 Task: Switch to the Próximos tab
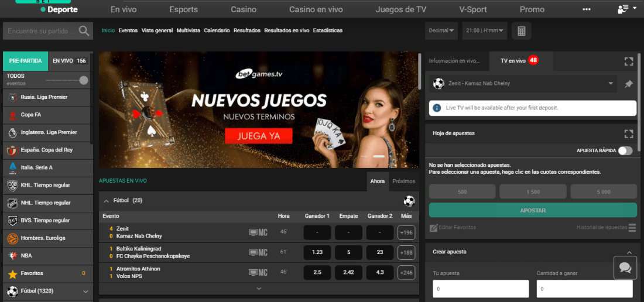click(x=404, y=181)
